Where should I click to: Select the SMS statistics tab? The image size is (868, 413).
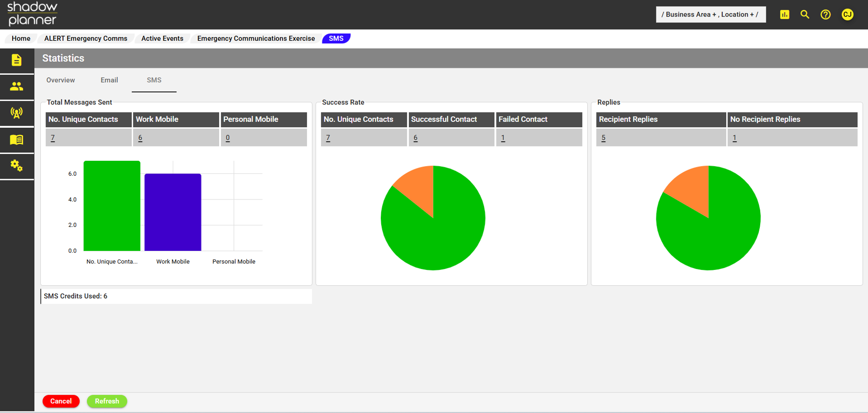click(154, 80)
